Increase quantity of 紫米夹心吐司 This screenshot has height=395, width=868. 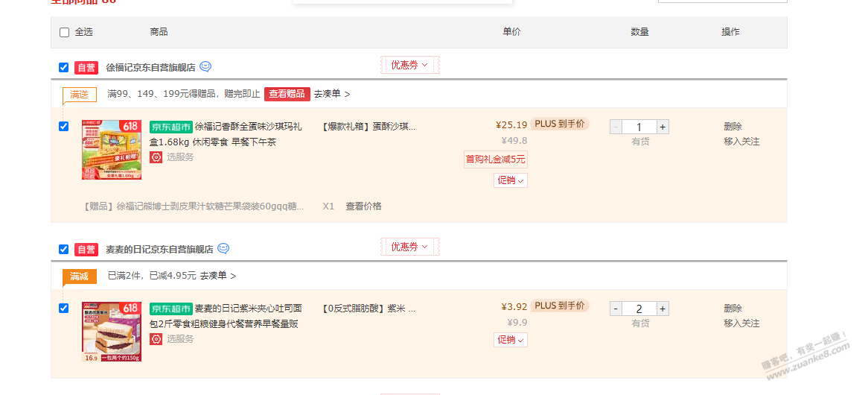pos(663,309)
